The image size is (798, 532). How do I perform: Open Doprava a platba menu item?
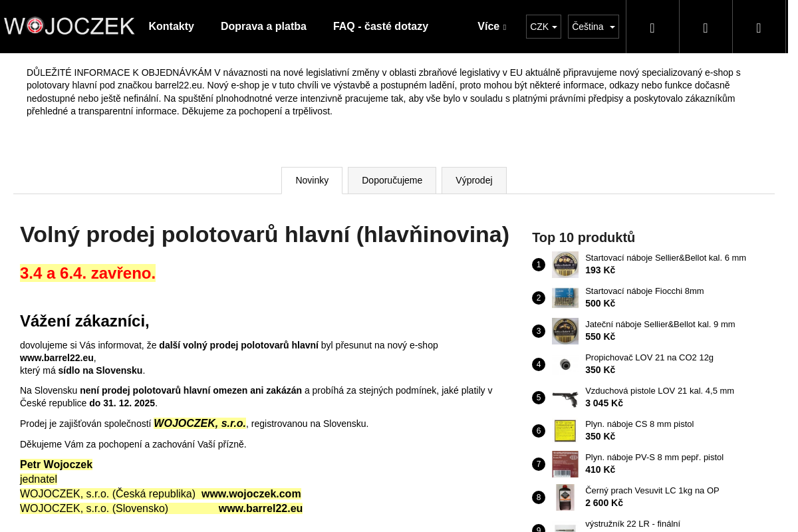point(263,27)
